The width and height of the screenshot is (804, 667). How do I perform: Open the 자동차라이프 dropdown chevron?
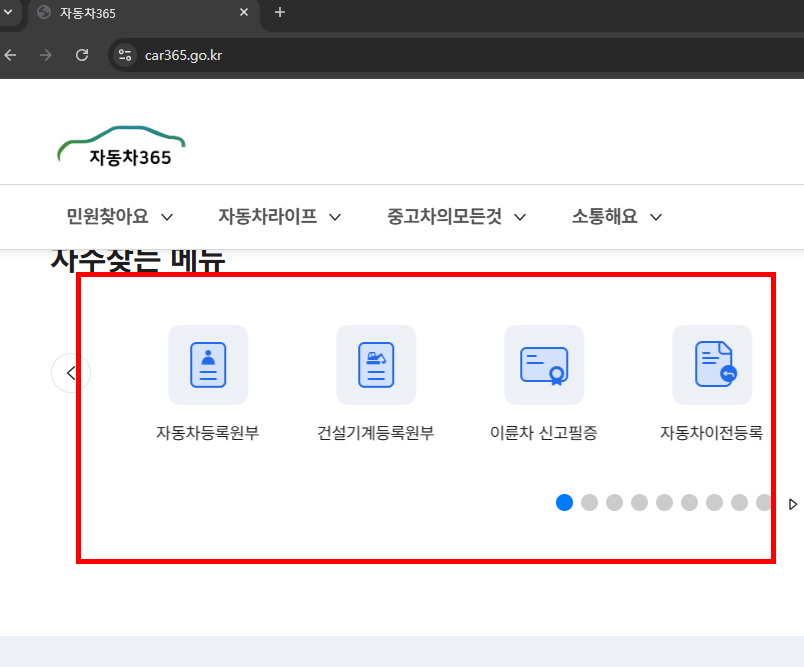coord(279,217)
